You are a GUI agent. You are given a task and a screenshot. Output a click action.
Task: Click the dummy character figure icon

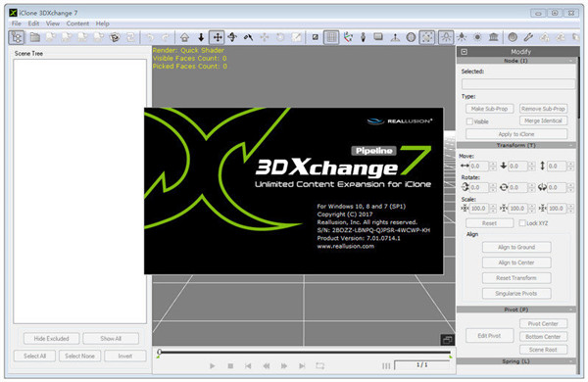[363, 37]
